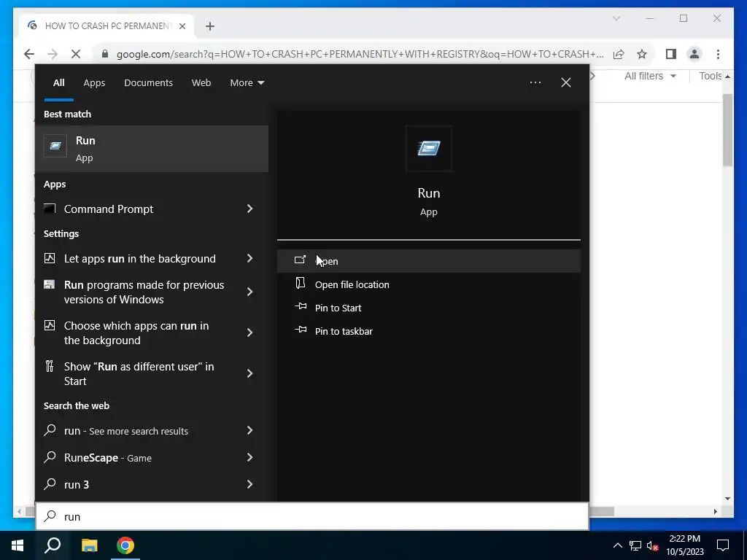Expand Command Prompt options arrow
Viewport: 747px width, 560px height.
point(249,209)
